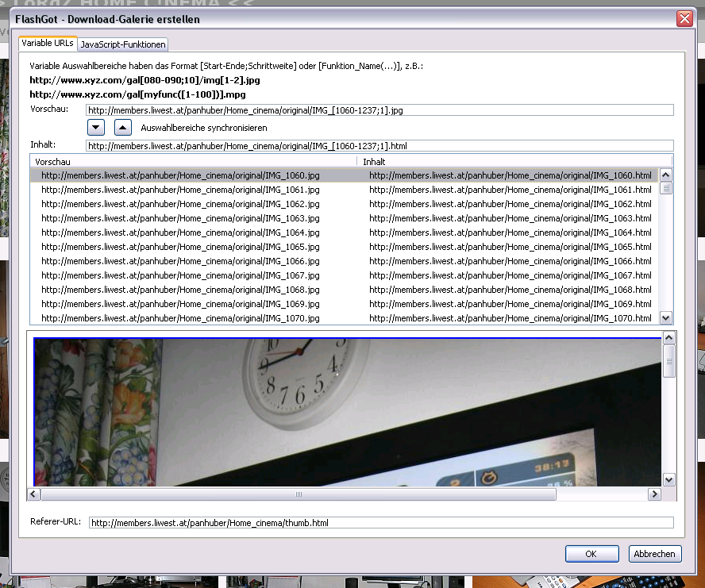
Task: Click preview pane scroll-down arrow
Action: [x=669, y=479]
